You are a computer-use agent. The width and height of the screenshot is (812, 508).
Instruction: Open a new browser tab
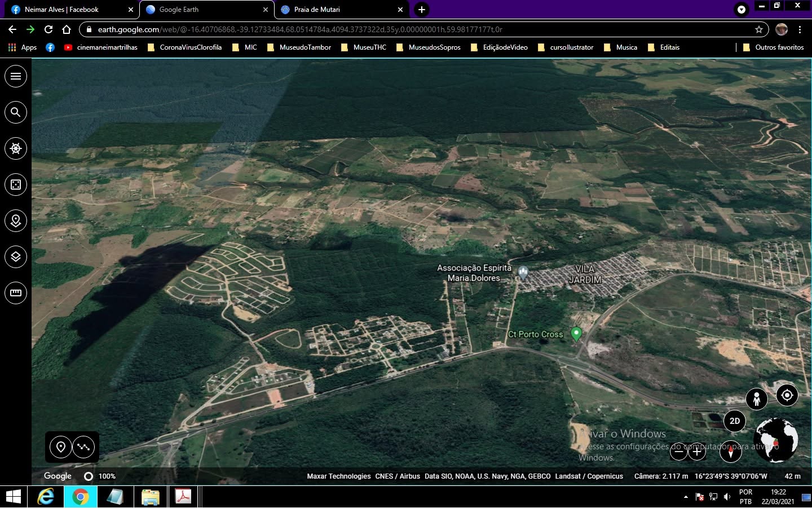(422, 10)
